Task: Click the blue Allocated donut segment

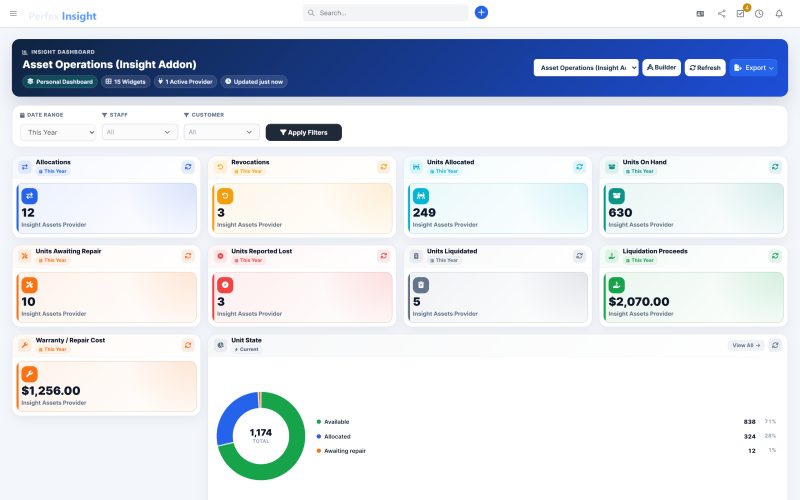Action: 231,416
